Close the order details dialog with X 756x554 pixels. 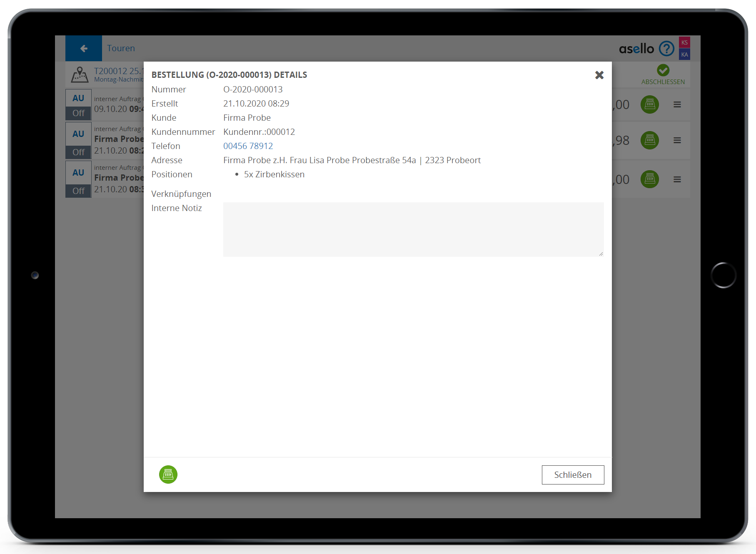[599, 75]
